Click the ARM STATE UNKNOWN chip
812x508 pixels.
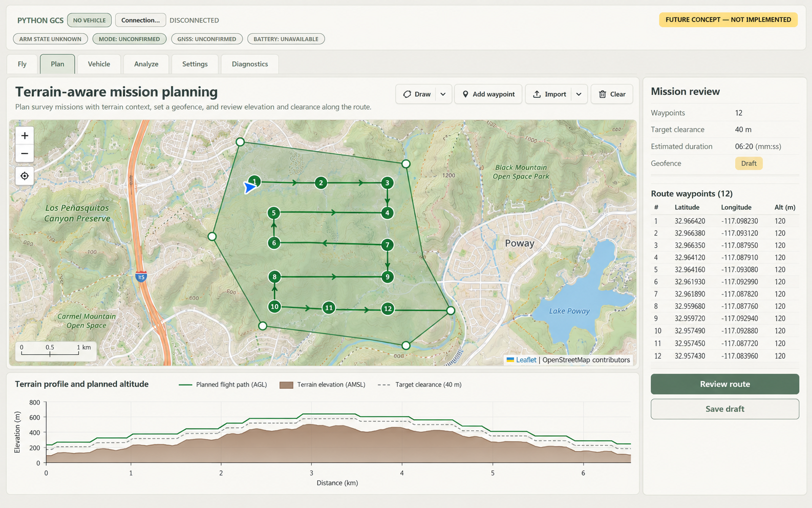click(x=50, y=39)
